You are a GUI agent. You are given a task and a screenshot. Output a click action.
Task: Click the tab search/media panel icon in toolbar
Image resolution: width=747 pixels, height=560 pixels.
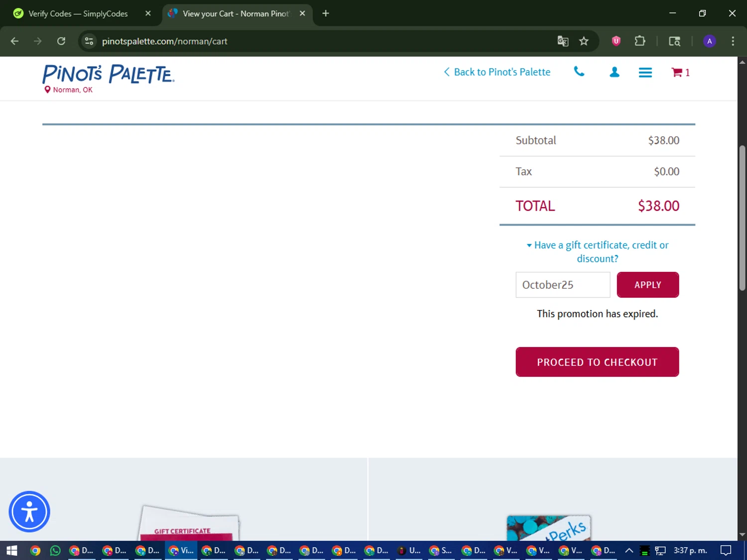pos(674,41)
